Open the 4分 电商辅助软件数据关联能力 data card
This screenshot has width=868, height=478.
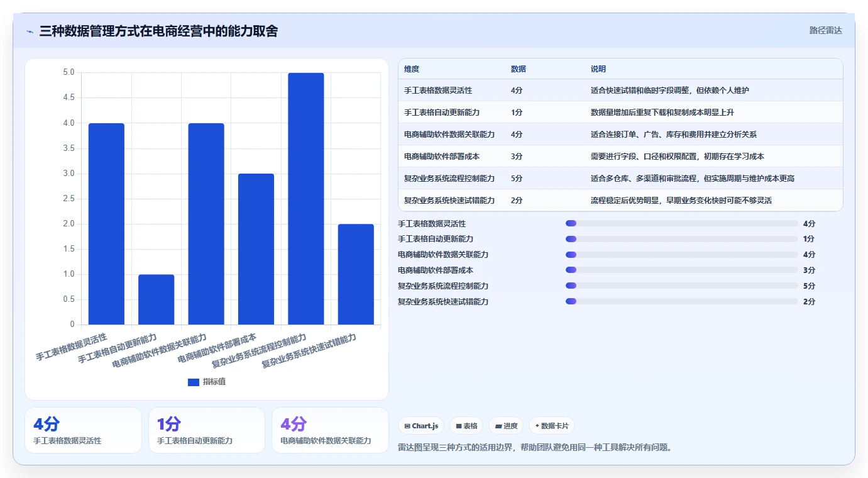(x=330, y=430)
